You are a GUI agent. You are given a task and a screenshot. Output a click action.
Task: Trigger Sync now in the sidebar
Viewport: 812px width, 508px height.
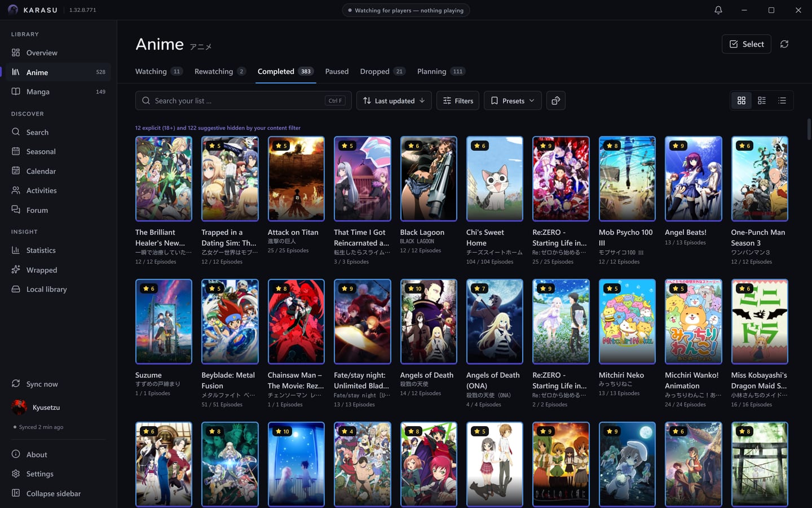tap(58, 384)
